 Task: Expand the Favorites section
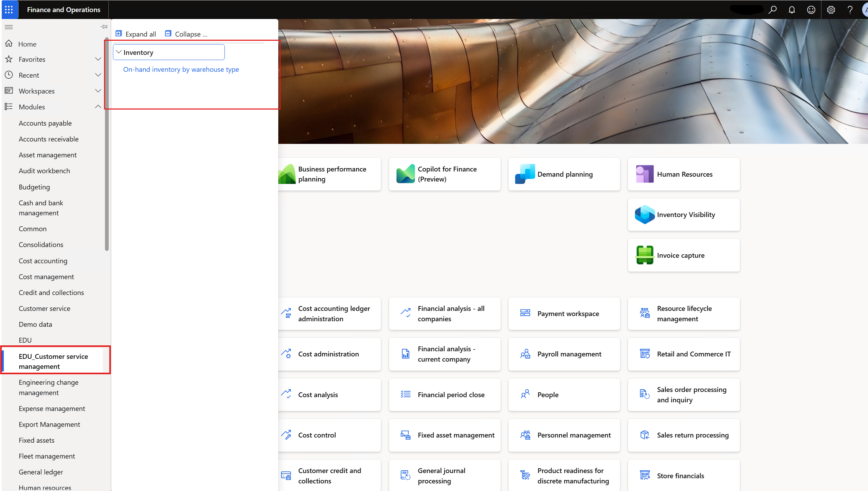pyautogui.click(x=98, y=59)
